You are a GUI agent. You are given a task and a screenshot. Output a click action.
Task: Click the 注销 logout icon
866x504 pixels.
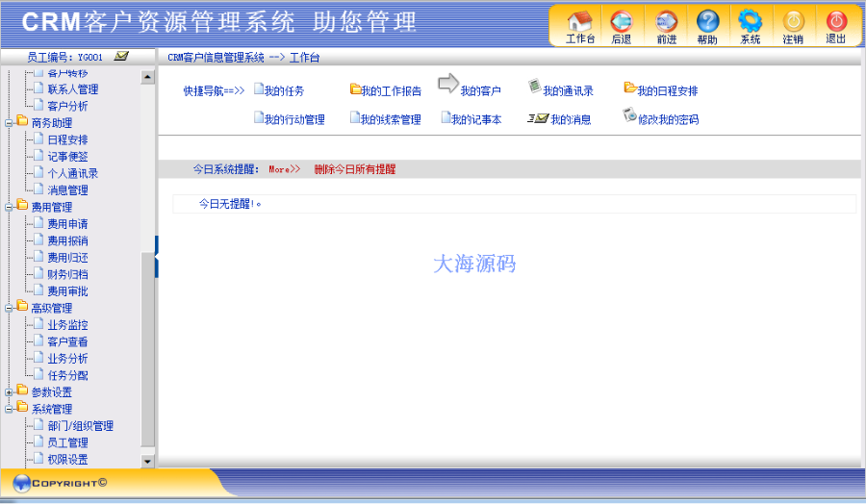point(793,21)
